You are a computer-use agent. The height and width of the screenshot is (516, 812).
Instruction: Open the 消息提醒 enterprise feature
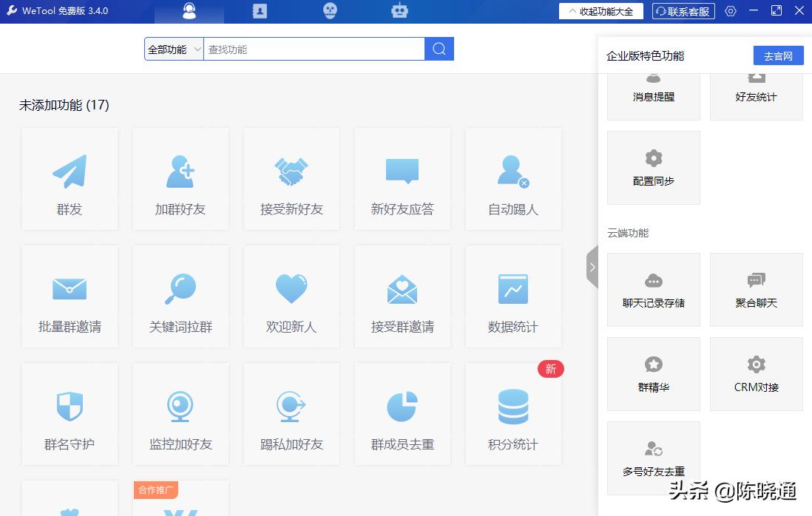click(654, 96)
